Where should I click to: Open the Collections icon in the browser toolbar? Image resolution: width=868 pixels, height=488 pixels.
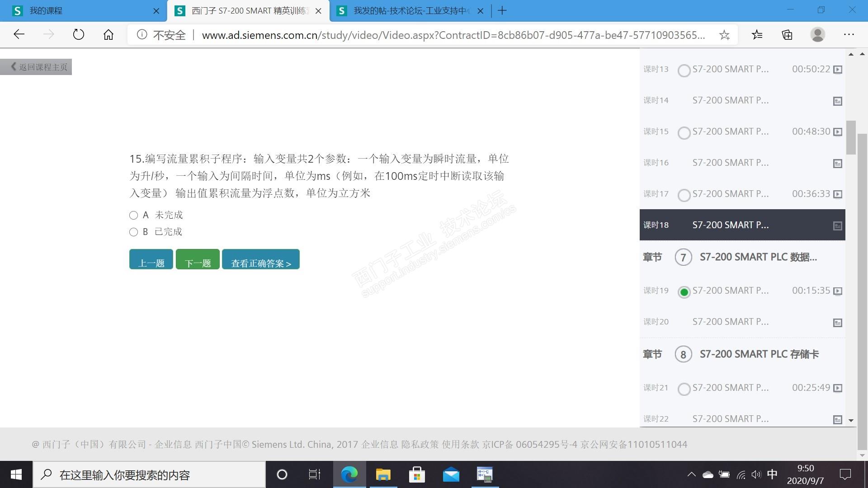point(787,35)
